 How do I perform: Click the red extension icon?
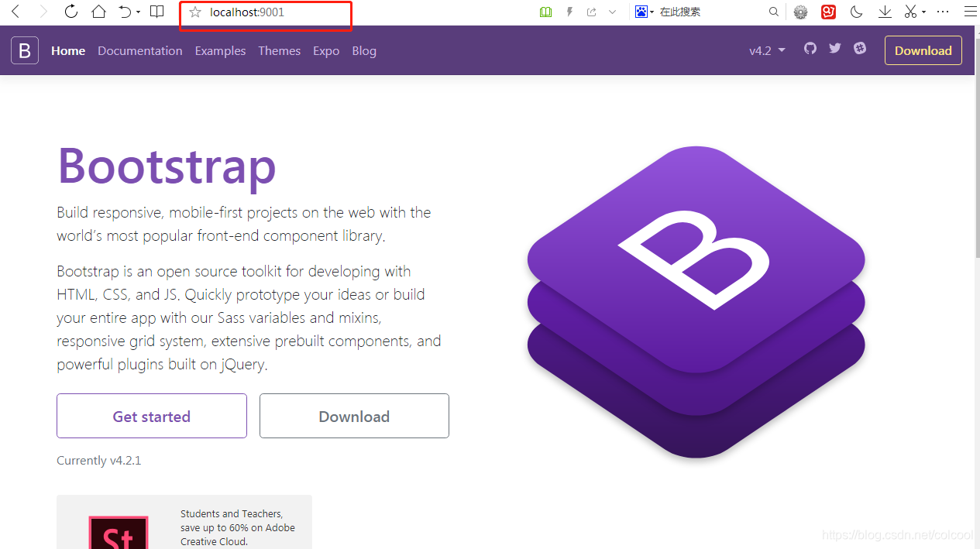[829, 12]
